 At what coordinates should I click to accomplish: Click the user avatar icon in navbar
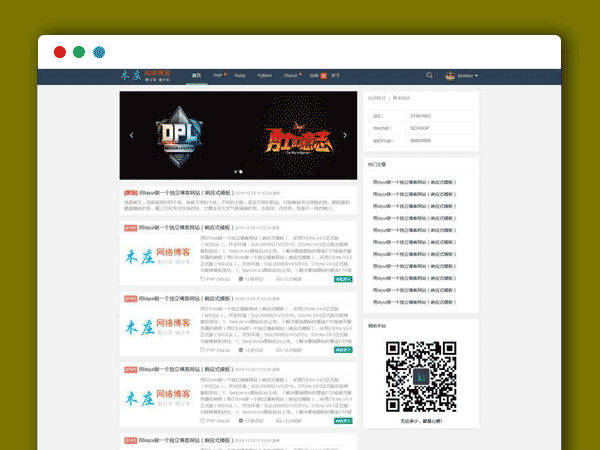pos(451,75)
